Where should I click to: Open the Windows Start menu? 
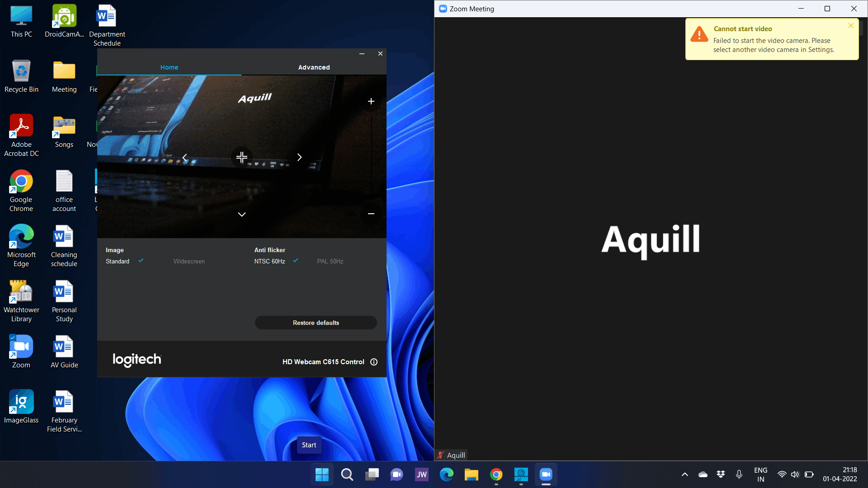322,474
